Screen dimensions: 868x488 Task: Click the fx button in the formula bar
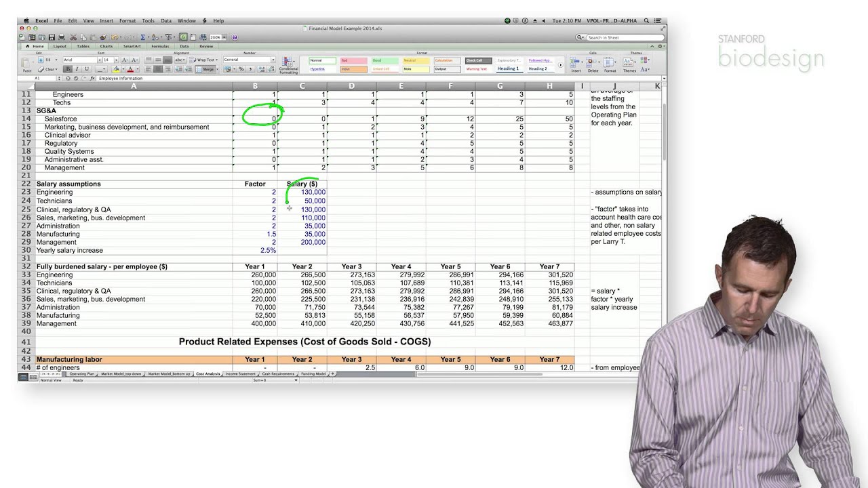point(92,79)
